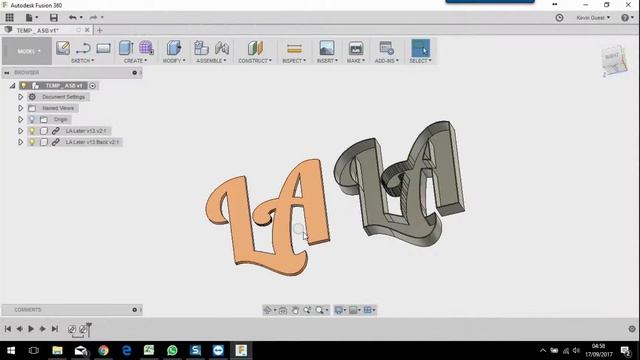Image resolution: width=640 pixels, height=360 pixels.
Task: Open Grid and Snaps settings icon
Action: coord(353,310)
